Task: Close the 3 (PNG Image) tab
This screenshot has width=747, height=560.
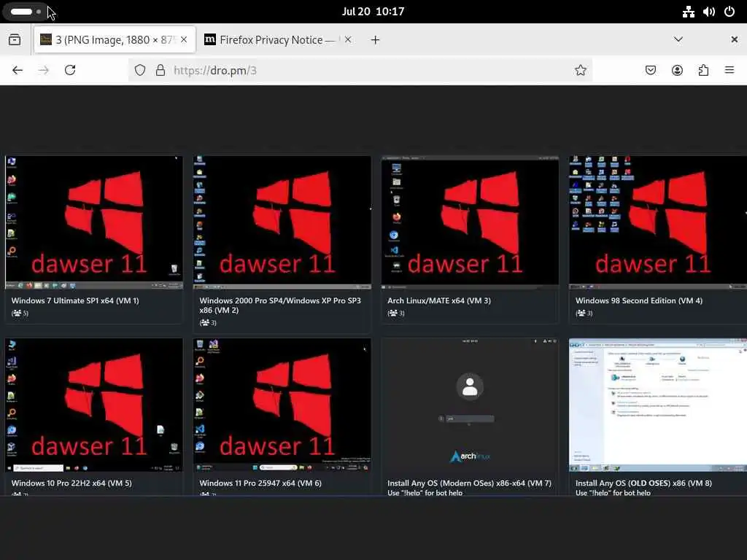Action: 184,39
